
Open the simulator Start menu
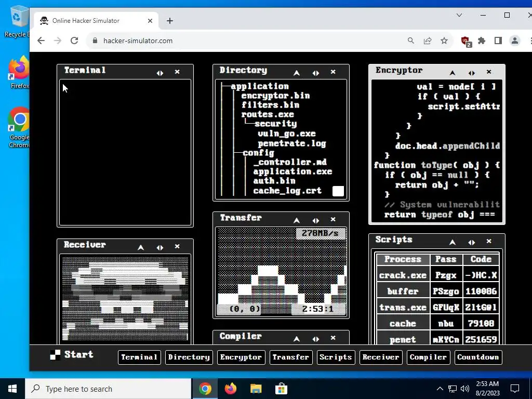tap(72, 354)
